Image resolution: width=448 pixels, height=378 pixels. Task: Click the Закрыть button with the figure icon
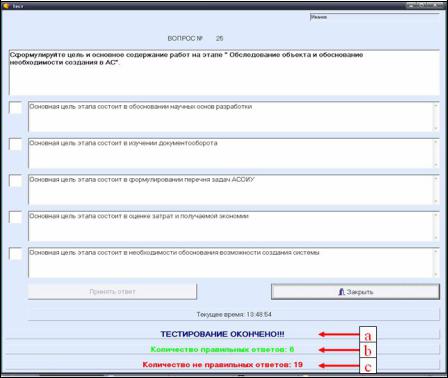pyautogui.click(x=355, y=292)
